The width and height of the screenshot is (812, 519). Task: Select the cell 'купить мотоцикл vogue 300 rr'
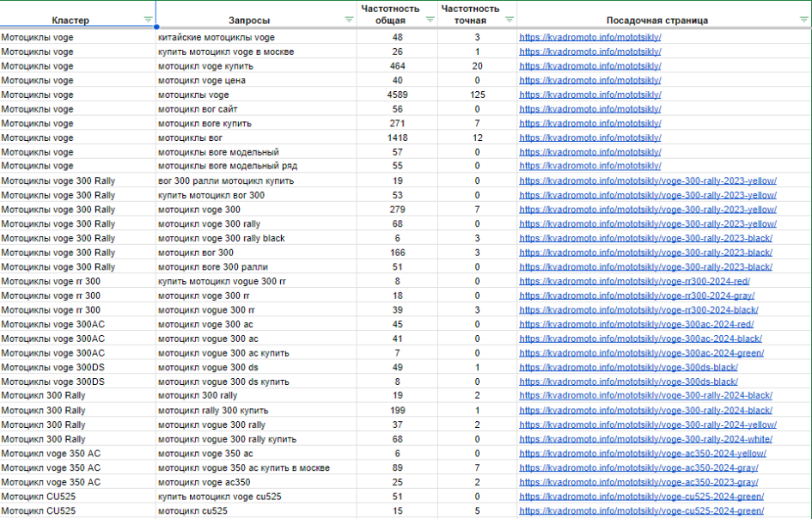tap(256, 281)
